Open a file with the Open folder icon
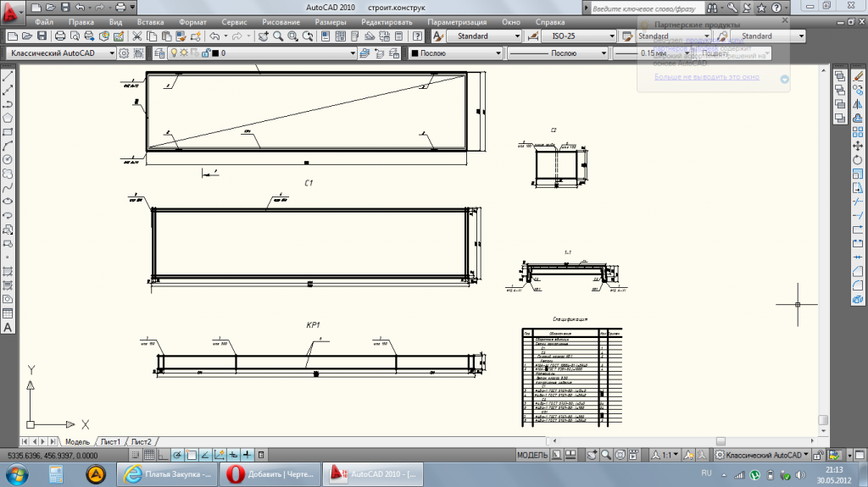The height and width of the screenshot is (487, 868). coord(26,36)
